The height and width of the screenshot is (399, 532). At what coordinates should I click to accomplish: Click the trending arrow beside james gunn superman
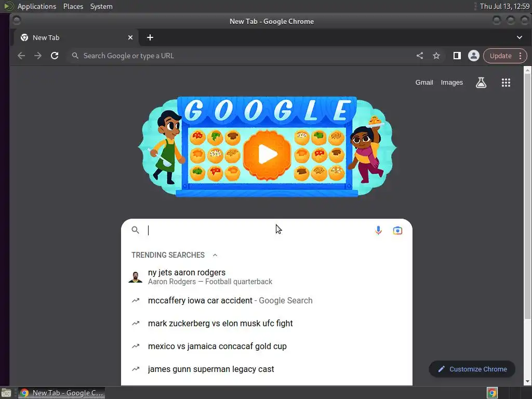136,369
